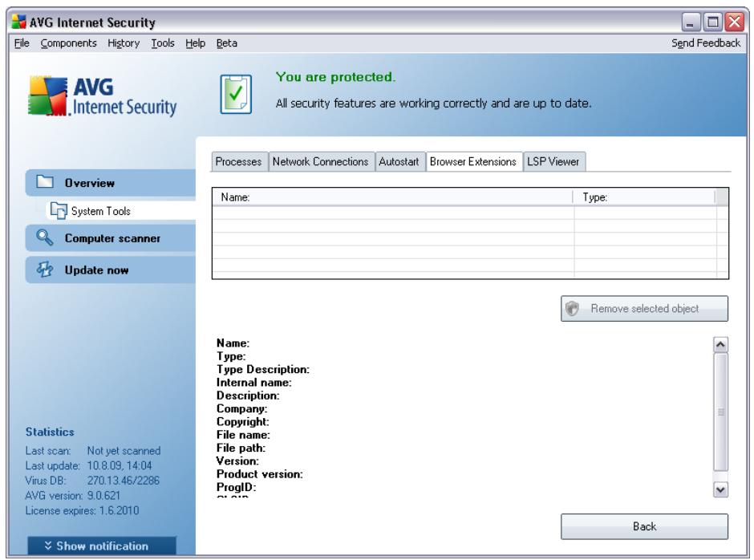Click the 'License expires: 1.6.2010' line
Viewport: 754px width, 560px height.
click(x=83, y=510)
